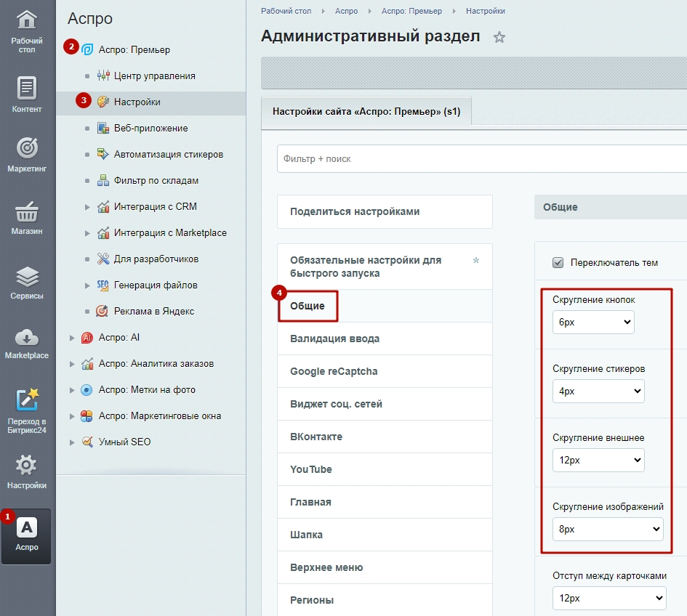Screen dimensions: 687x616
Task: Click the Настройки palette icon in tree
Action: tap(103, 102)
